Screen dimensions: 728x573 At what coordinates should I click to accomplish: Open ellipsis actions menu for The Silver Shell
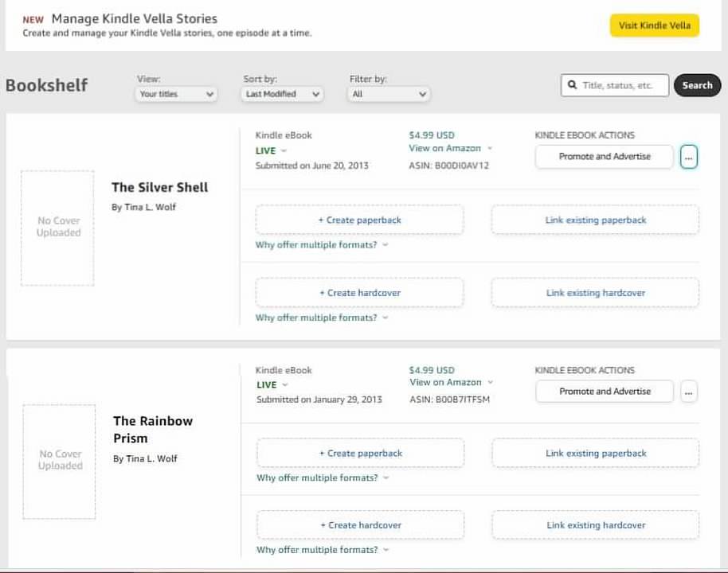pos(688,157)
